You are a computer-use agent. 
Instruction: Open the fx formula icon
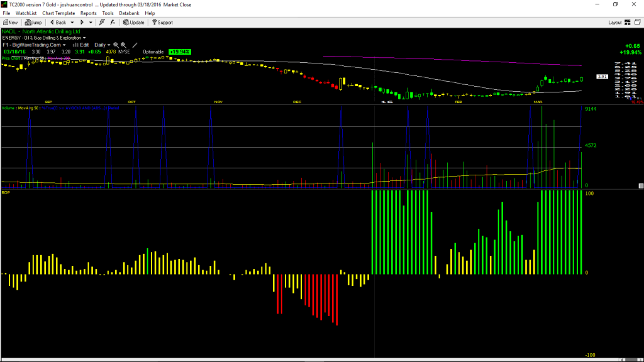113,23
